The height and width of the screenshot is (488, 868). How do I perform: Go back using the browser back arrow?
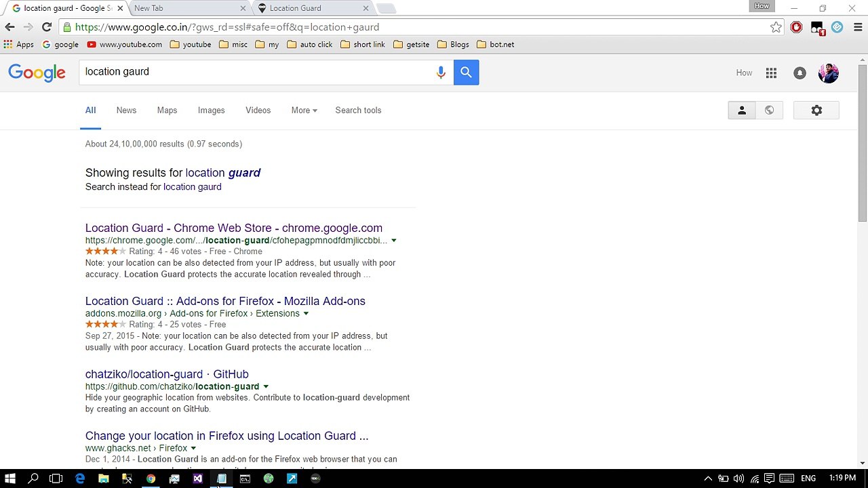pyautogui.click(x=9, y=27)
